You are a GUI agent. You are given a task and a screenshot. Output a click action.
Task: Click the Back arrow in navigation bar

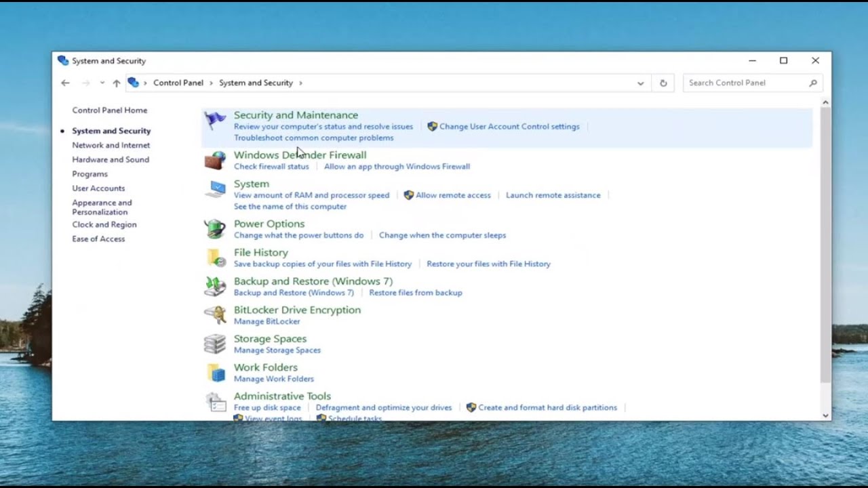point(65,83)
